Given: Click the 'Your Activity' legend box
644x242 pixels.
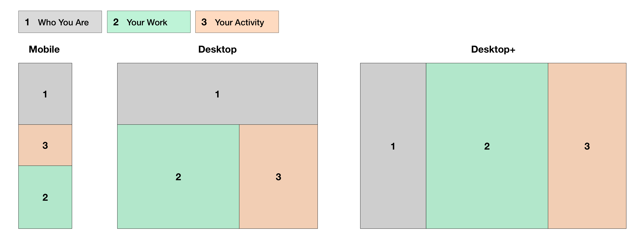Looking at the screenshot, I should pos(237,22).
